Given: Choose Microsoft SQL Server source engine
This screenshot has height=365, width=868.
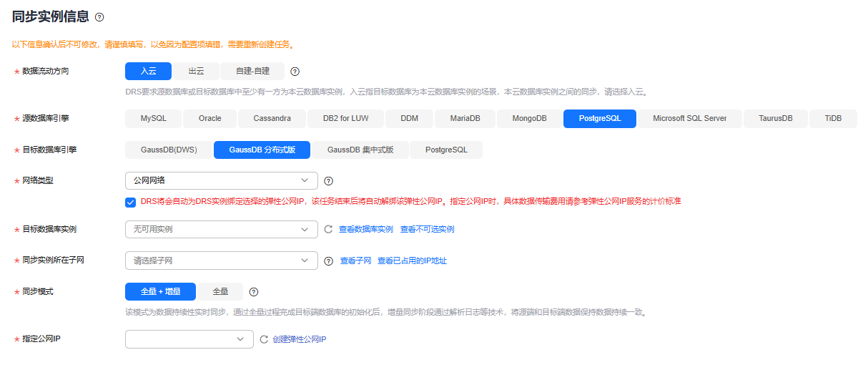Looking at the screenshot, I should coord(689,118).
